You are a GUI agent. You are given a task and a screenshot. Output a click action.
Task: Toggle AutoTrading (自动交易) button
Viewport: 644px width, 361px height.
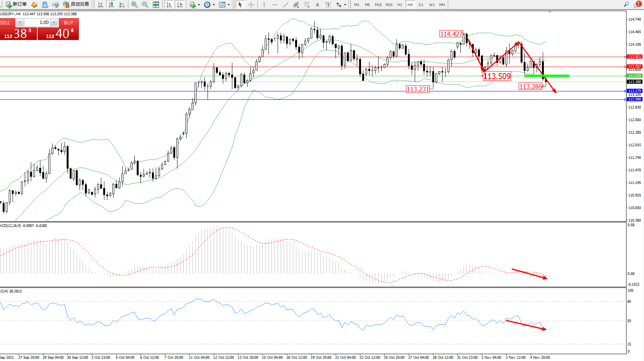pyautogui.click(x=76, y=5)
